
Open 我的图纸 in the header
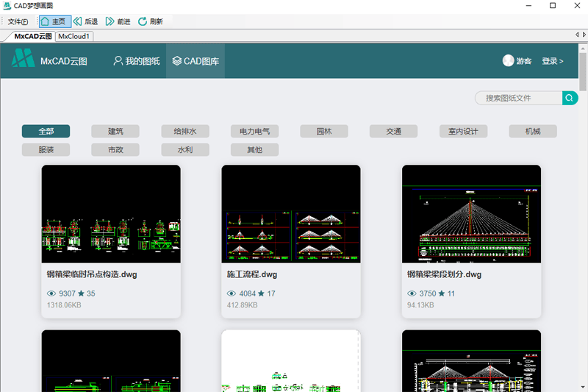point(136,61)
